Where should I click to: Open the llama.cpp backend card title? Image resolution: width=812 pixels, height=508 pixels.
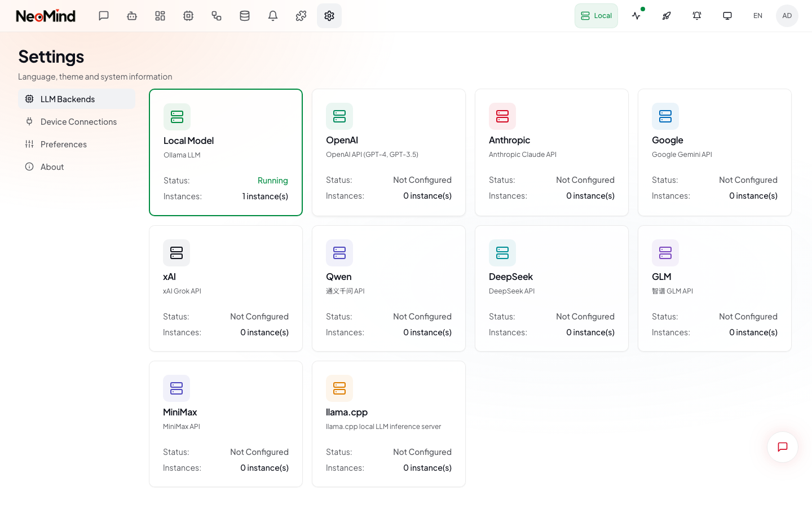click(x=347, y=412)
